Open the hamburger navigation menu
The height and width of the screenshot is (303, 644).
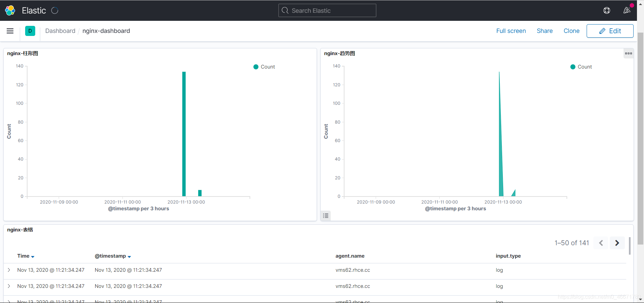click(10, 31)
